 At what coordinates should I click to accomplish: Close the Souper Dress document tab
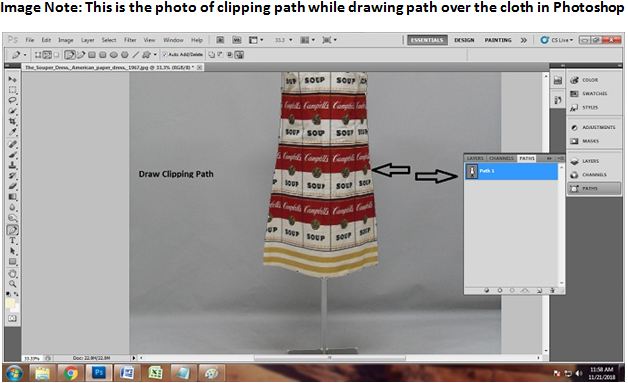[199, 67]
